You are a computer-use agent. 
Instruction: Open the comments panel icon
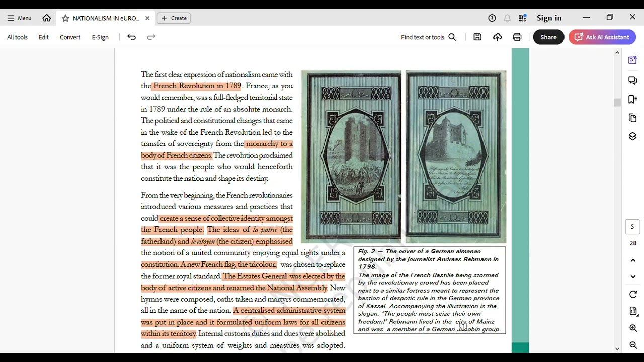633,80
